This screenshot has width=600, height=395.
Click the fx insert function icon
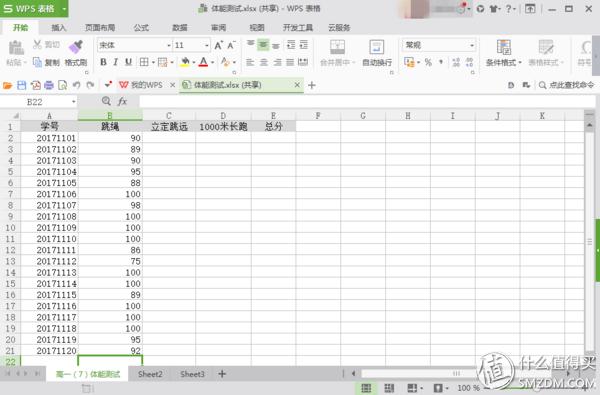[x=122, y=101]
